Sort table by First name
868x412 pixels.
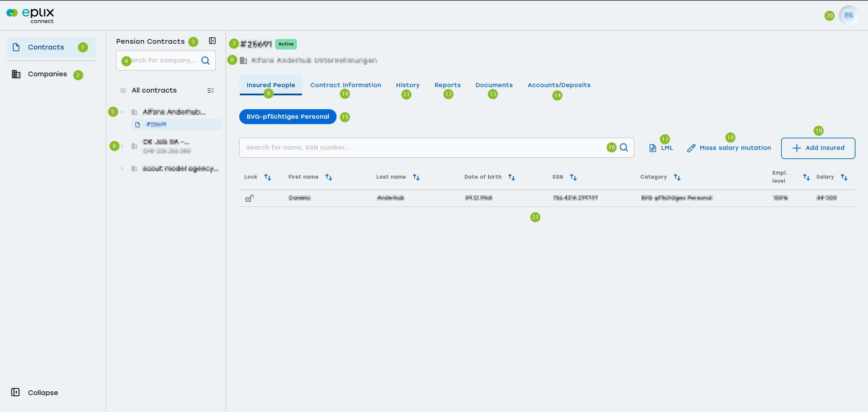click(328, 177)
